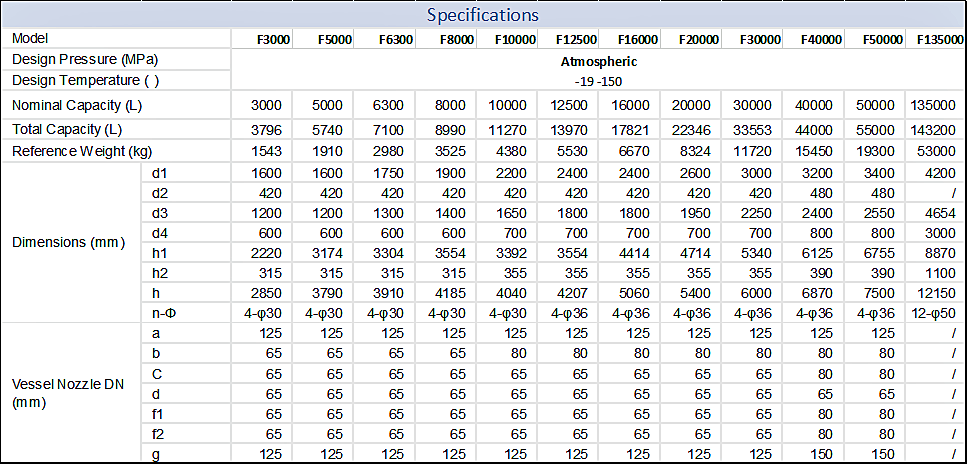Viewport: 968px width, 465px height.
Task: Click total capacity value 7100
Action: [389, 130]
